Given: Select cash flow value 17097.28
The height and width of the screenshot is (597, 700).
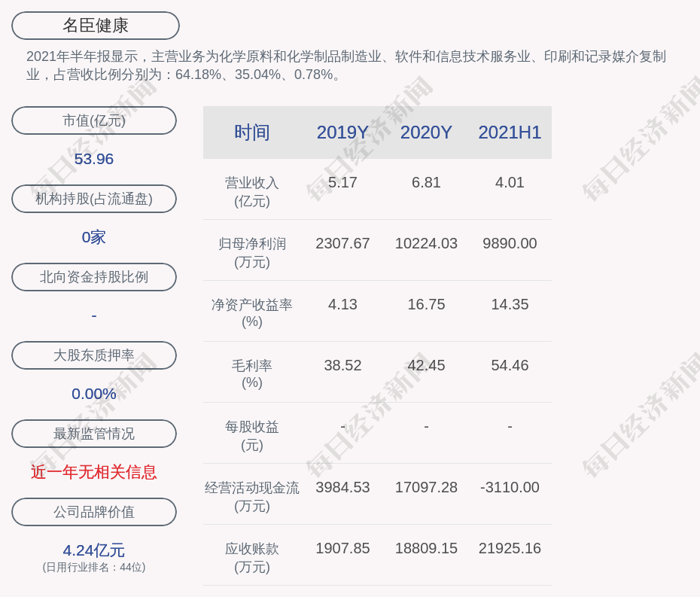Looking at the screenshot, I should [426, 487].
